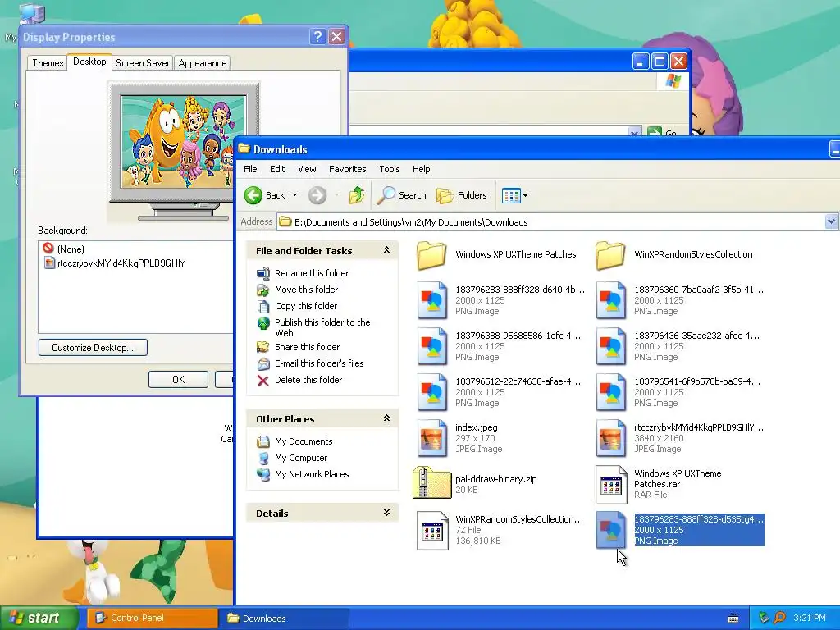The width and height of the screenshot is (840, 630).
Task: Click Move this folder link
Action: pos(307,290)
